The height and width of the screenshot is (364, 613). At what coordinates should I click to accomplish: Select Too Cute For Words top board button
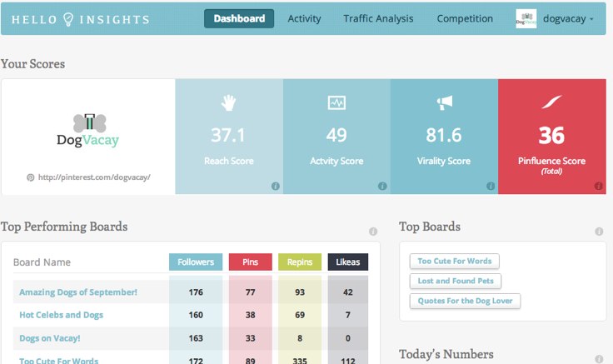point(454,262)
